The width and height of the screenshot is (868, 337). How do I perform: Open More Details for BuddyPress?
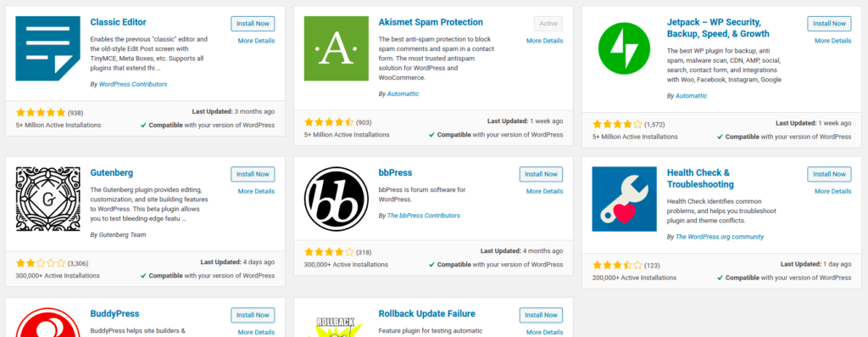coord(256,333)
